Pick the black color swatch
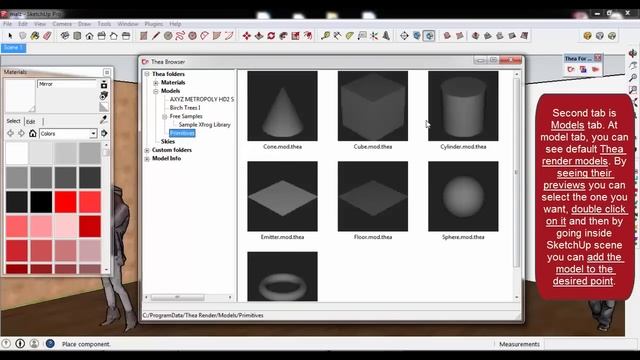The width and height of the screenshot is (640, 360). point(41,202)
